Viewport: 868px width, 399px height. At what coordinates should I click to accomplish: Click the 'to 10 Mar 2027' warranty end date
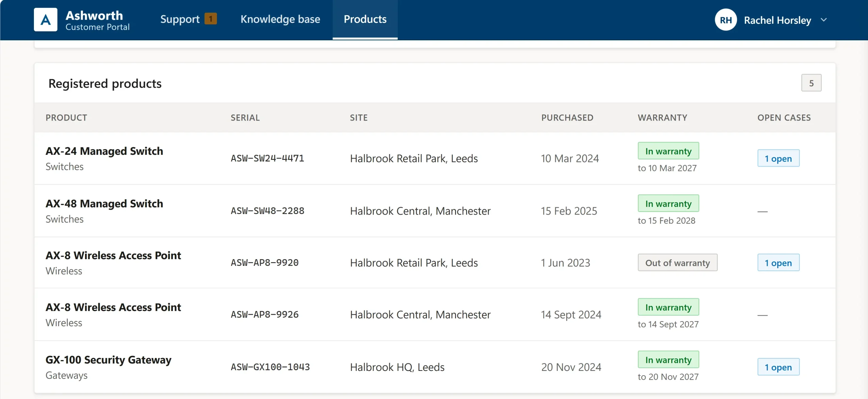coord(667,168)
